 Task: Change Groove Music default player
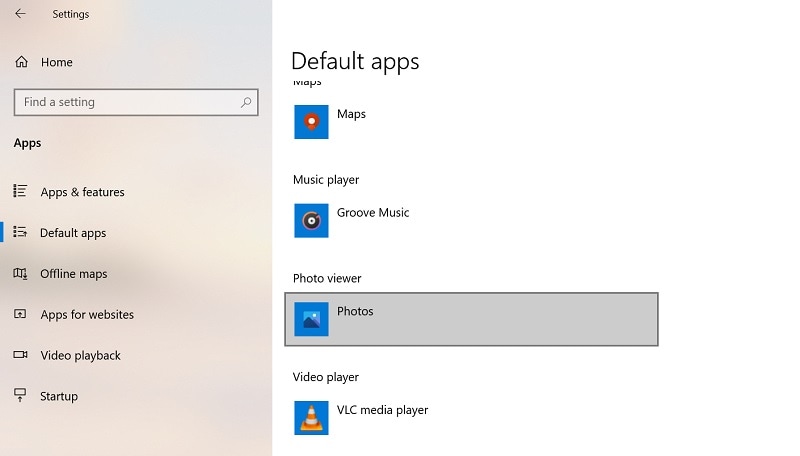click(471, 220)
